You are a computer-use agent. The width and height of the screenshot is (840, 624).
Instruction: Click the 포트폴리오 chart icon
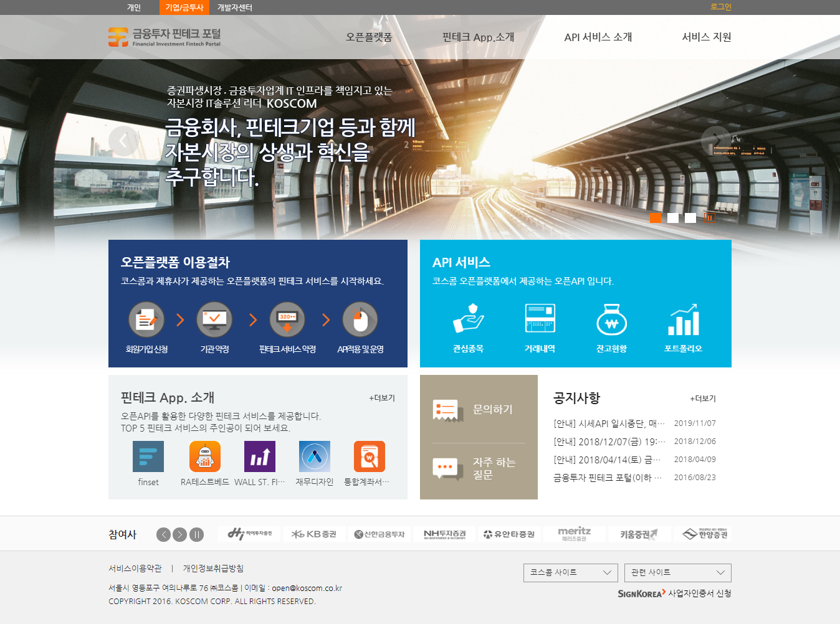pyautogui.click(x=683, y=319)
